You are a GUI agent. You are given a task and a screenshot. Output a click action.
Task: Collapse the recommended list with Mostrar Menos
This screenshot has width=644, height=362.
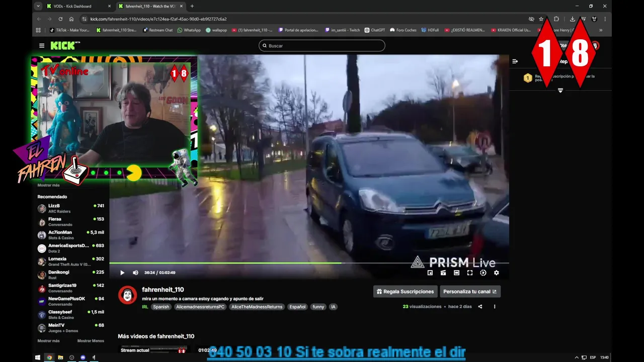(x=91, y=341)
